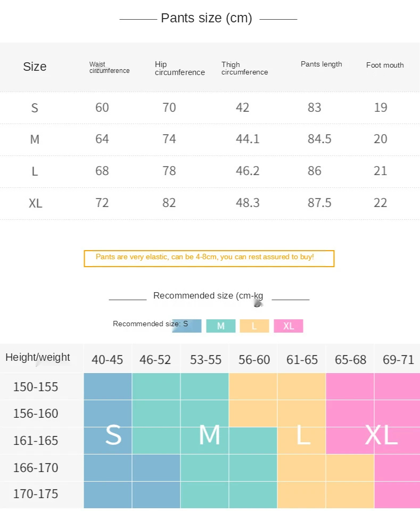Screen dimensions: 420x521
Task: Click the large white S in the chart
Action: coord(113,435)
